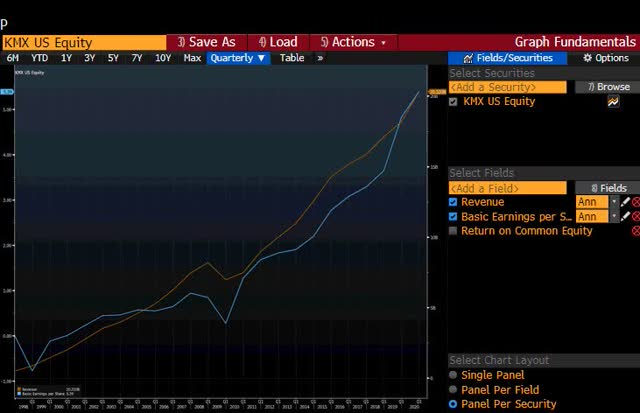The height and width of the screenshot is (413, 640).
Task: Select the 10Y time range
Action: coord(163,58)
